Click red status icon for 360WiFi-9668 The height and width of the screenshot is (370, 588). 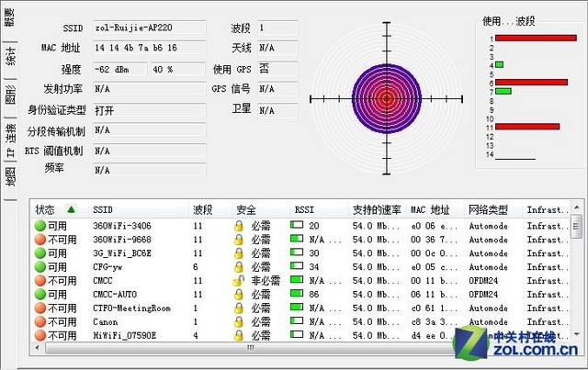pyautogui.click(x=40, y=240)
